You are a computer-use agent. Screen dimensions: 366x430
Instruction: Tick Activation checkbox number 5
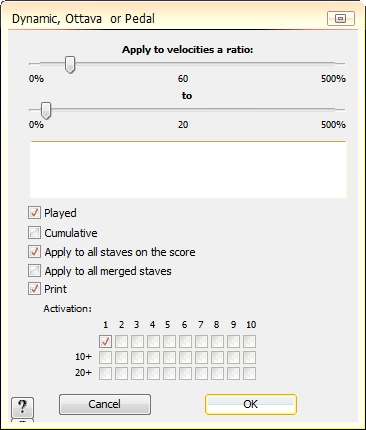(169, 341)
